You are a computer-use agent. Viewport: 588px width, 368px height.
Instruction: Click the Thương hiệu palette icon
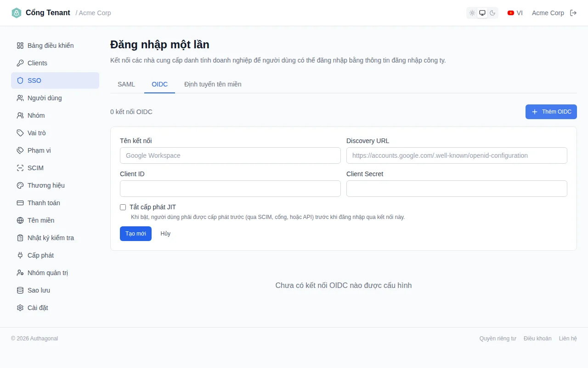click(20, 185)
